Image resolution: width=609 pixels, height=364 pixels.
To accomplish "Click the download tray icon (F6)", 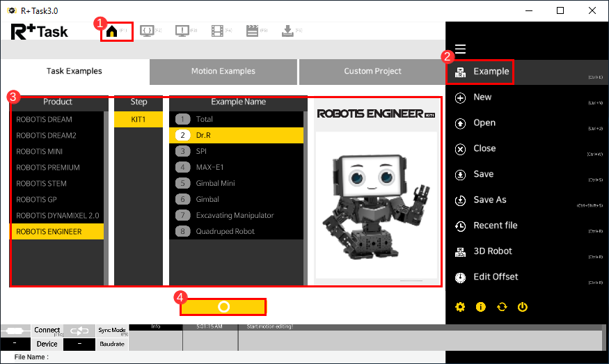I will point(287,31).
